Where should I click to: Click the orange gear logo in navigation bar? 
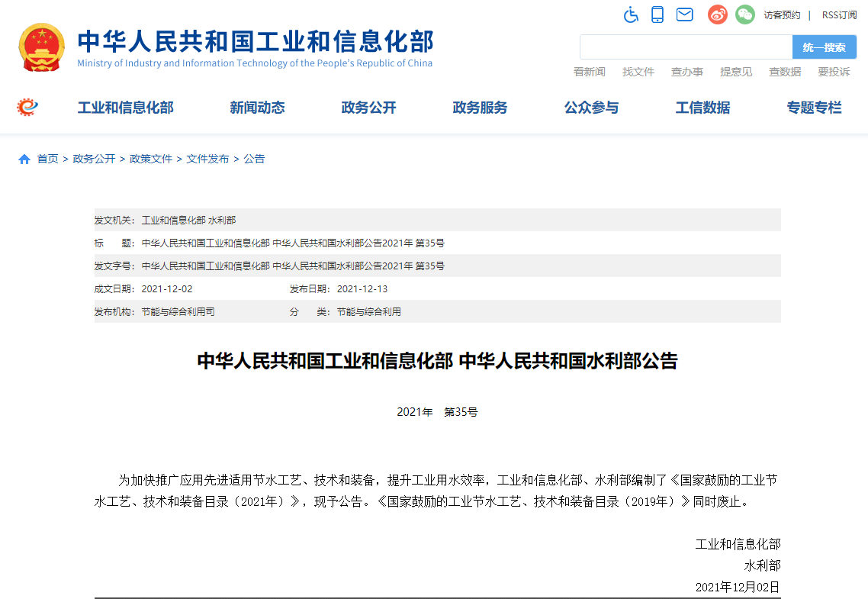click(x=27, y=108)
